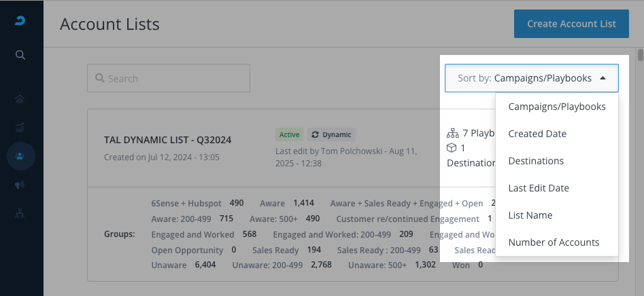Sort lists by Created Date

537,134
